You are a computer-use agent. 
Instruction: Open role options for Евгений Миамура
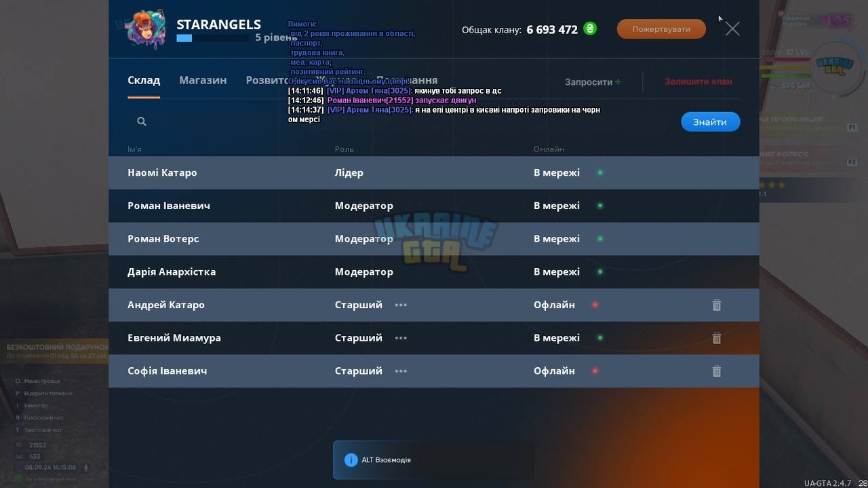tap(401, 338)
